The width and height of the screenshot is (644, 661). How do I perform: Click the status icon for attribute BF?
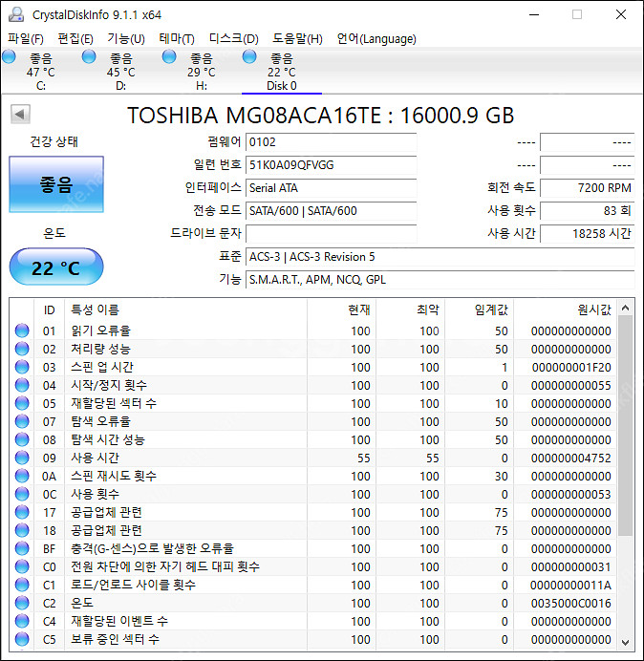point(22,548)
